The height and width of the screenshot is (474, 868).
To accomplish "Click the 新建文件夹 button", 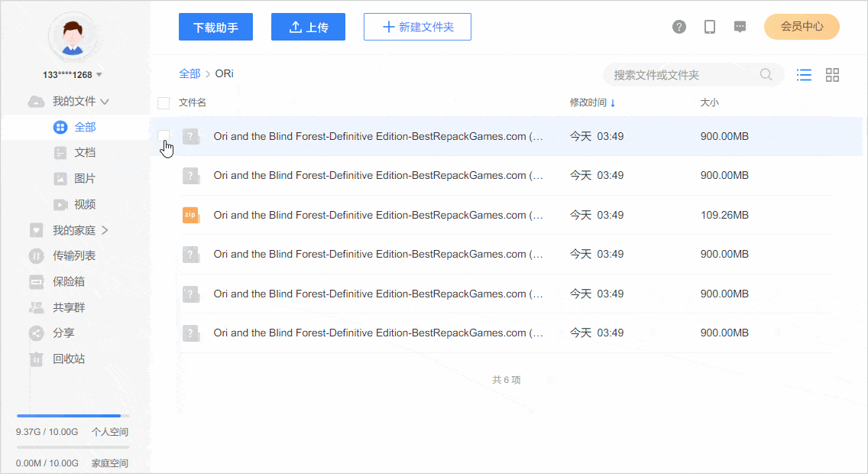I will (x=417, y=27).
